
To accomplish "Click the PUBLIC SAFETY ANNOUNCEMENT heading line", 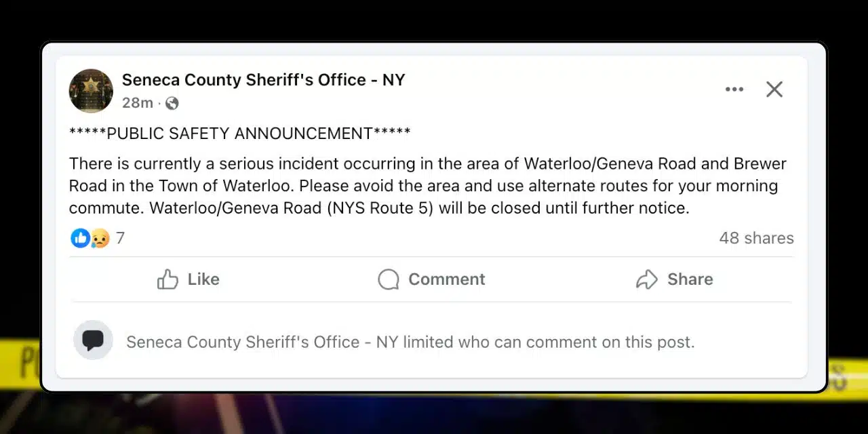I will point(239,134).
